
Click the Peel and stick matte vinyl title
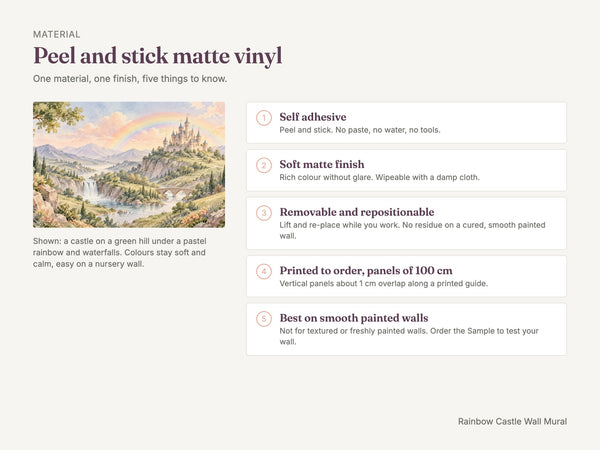158,56
